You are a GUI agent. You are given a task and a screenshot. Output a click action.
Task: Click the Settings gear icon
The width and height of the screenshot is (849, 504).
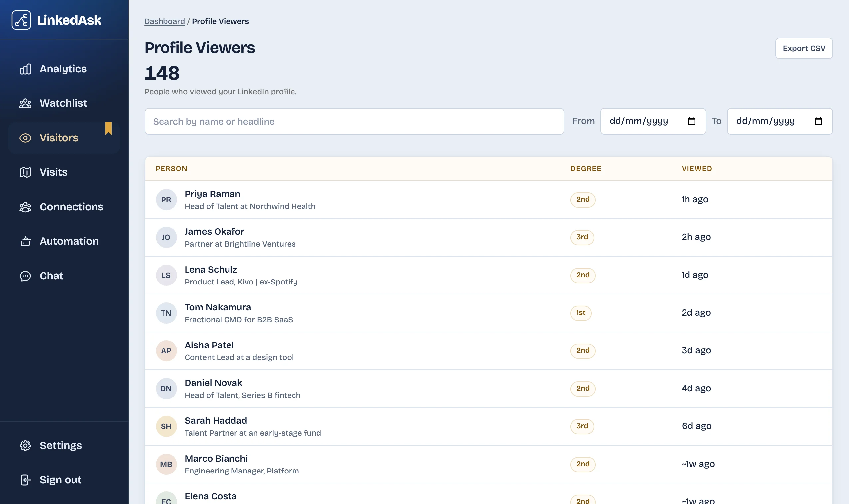tap(25, 446)
